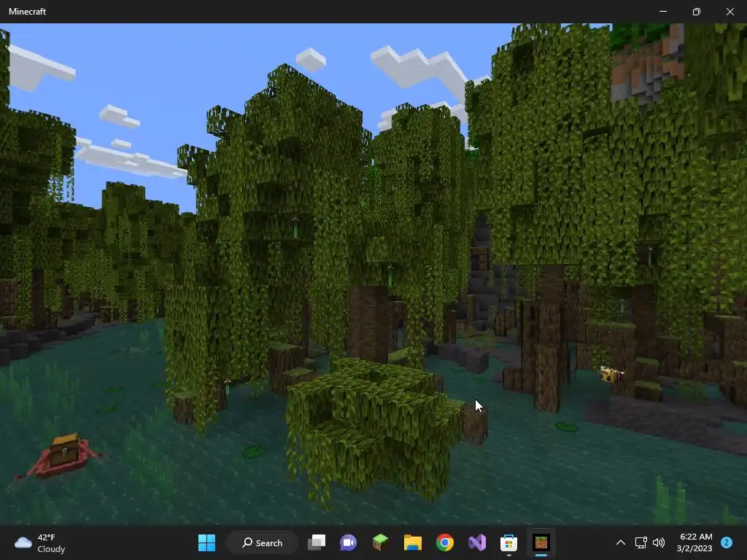Open the 6:22 AM clock and calendar
747x560 pixels.
click(x=694, y=542)
